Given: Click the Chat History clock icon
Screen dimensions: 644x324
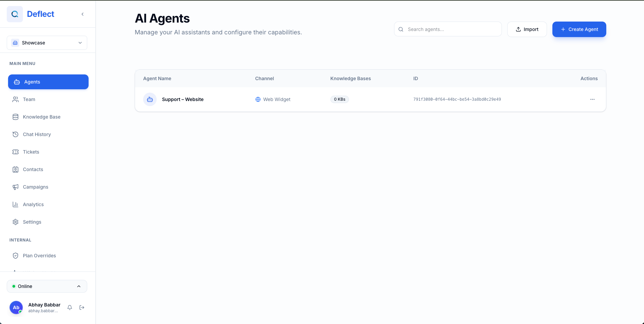Looking at the screenshot, I should click(15, 134).
